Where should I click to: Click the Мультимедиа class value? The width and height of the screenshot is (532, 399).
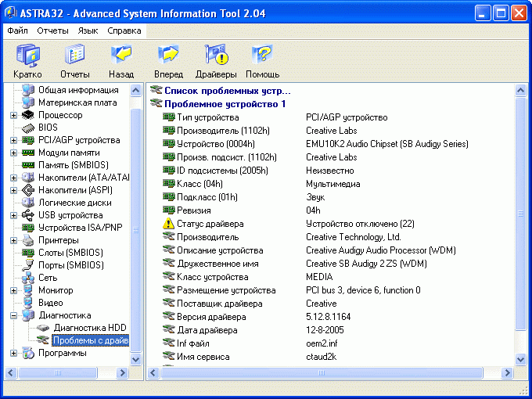click(x=332, y=184)
